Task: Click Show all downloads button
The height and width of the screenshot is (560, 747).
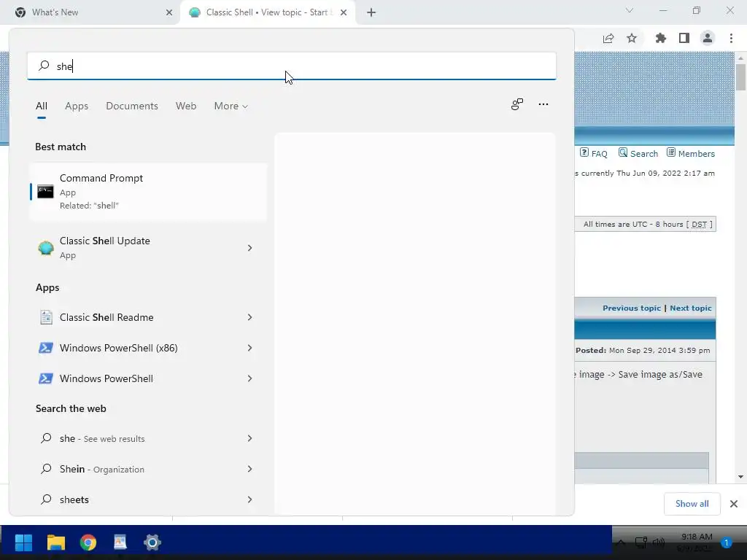Action: click(x=692, y=504)
